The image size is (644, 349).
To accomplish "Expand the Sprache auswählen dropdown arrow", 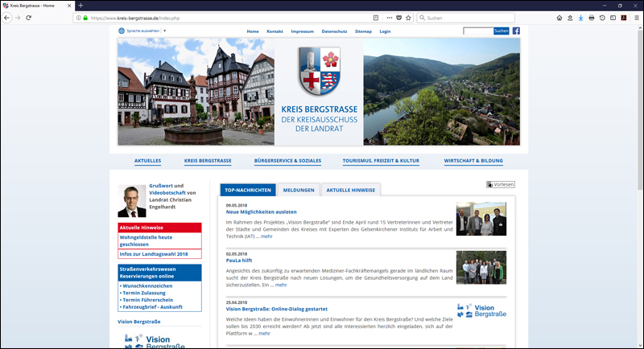I will pyautogui.click(x=164, y=31).
